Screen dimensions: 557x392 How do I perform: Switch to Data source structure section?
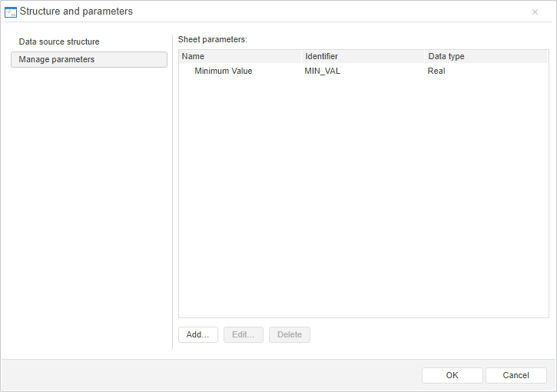59,42
